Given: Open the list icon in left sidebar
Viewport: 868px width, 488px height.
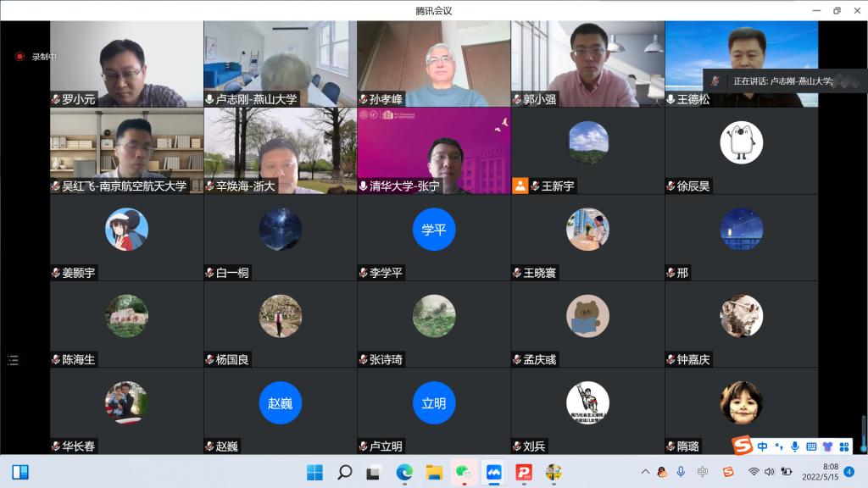Looking at the screenshot, I should point(13,360).
